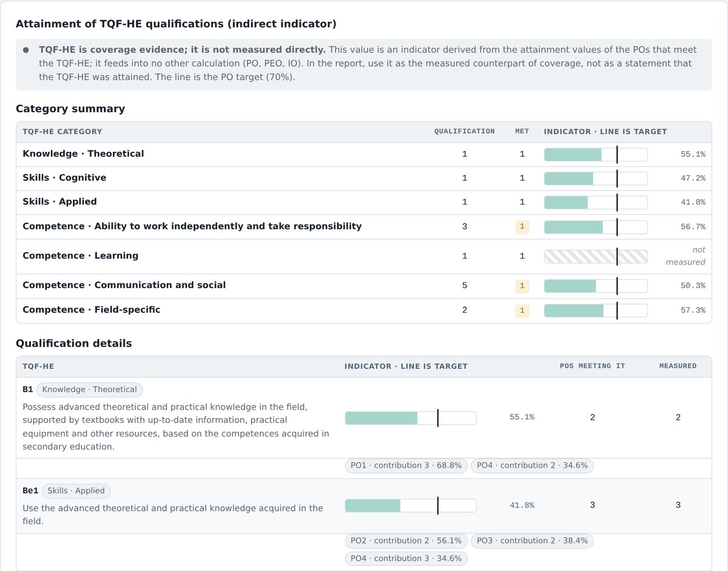Click the "Competence · Communication and social" label
Viewport: 728px width, 571px height.
[124, 285]
